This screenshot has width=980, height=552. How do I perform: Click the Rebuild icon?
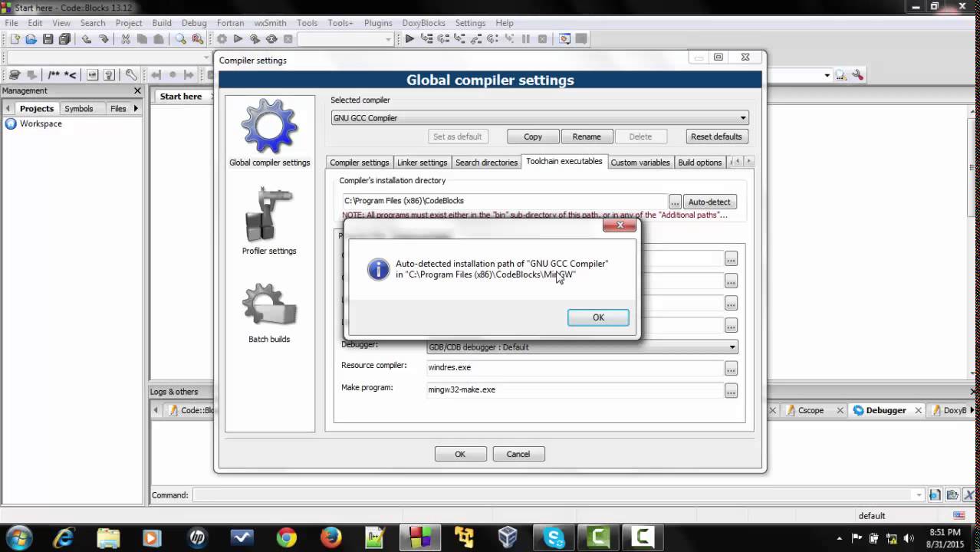click(271, 39)
